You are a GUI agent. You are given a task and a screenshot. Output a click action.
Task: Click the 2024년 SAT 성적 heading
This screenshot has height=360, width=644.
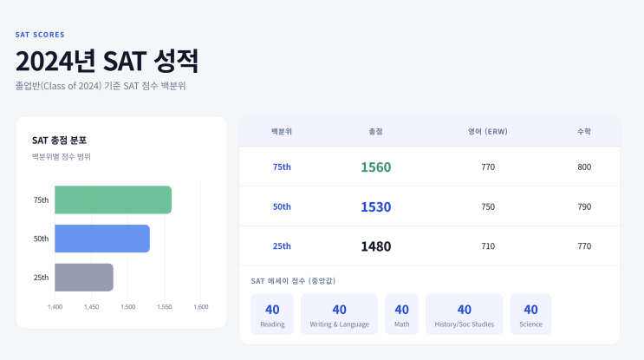point(107,62)
